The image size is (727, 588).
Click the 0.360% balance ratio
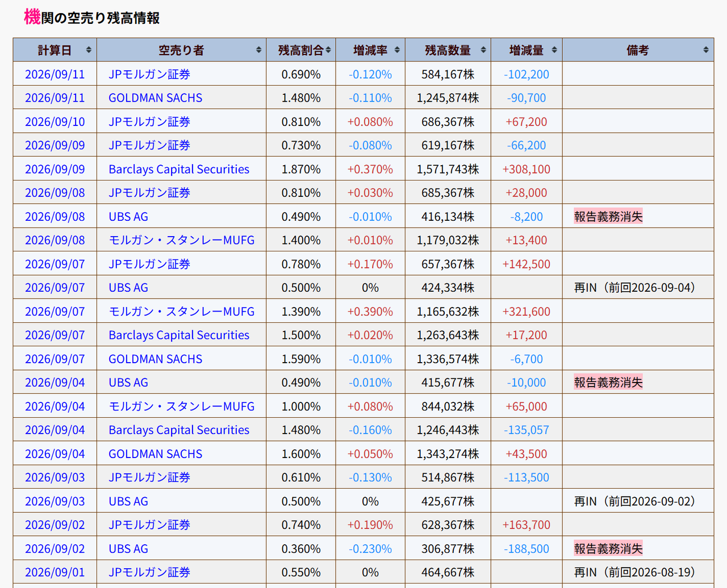pos(301,549)
